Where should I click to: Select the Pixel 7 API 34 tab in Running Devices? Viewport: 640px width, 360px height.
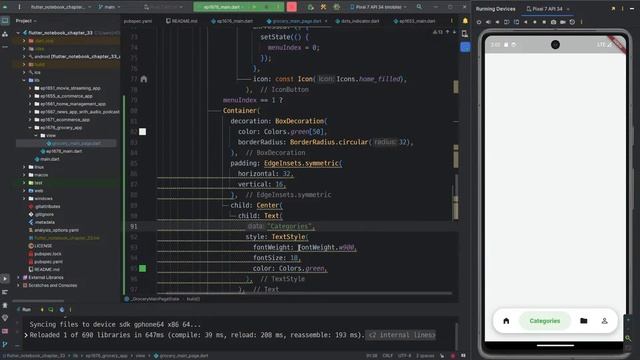(x=547, y=9)
